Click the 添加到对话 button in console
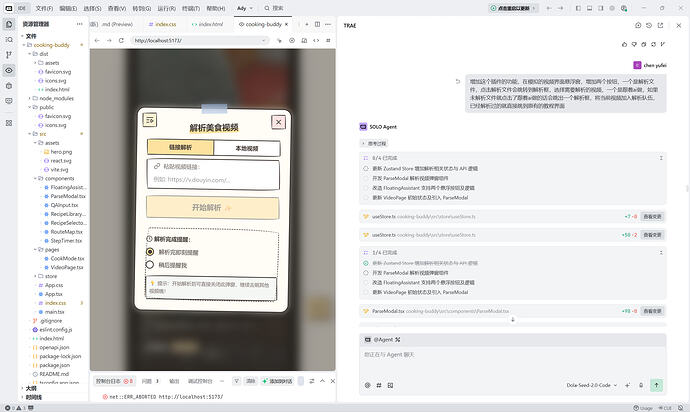 coord(278,381)
